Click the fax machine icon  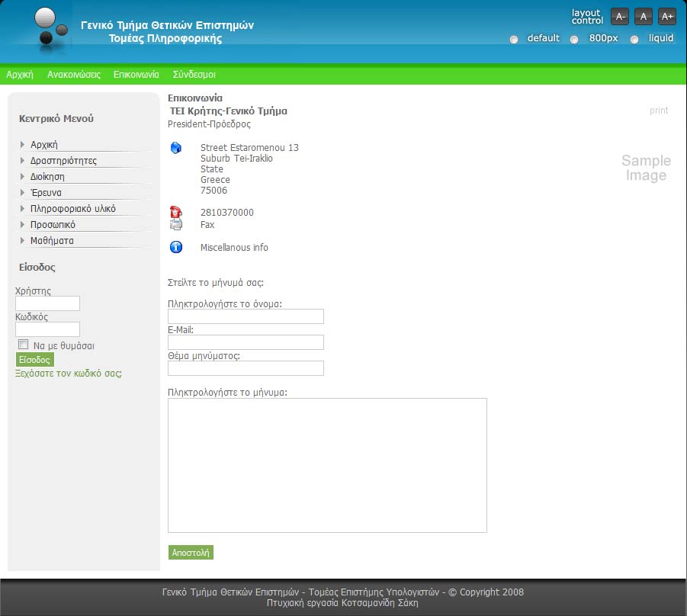[x=175, y=224]
